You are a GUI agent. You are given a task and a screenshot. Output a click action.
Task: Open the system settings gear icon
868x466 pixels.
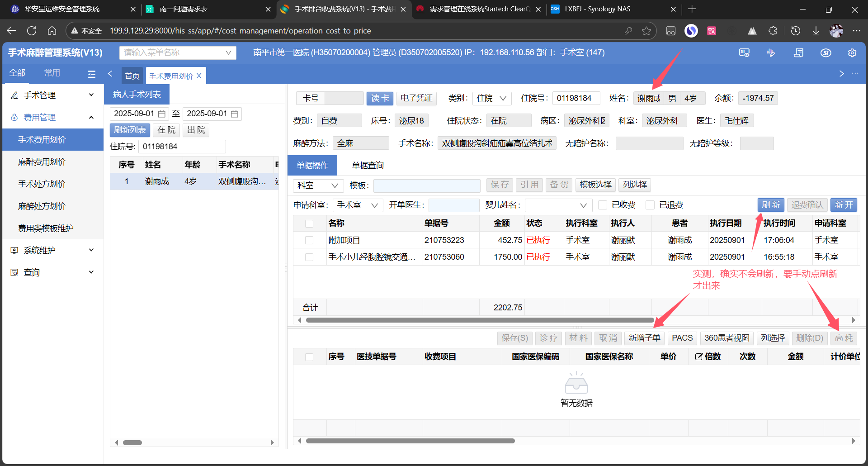coord(852,53)
